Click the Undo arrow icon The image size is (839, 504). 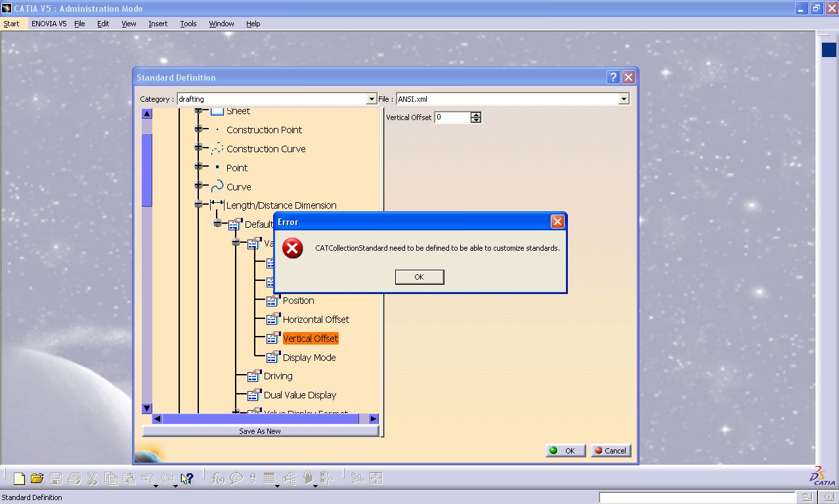tap(148, 478)
